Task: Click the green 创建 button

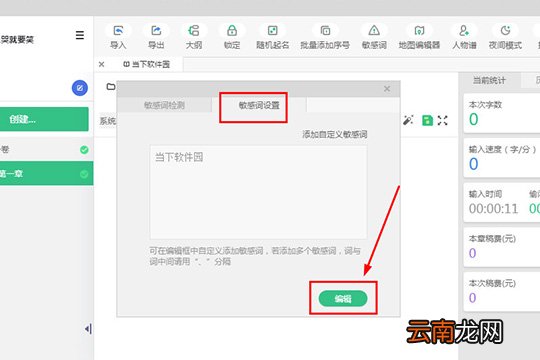Action: [x=44, y=119]
